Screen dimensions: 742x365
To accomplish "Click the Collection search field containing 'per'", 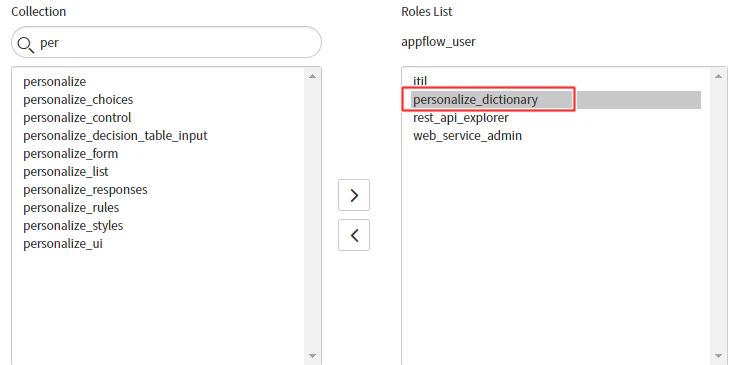I will tap(166, 43).
